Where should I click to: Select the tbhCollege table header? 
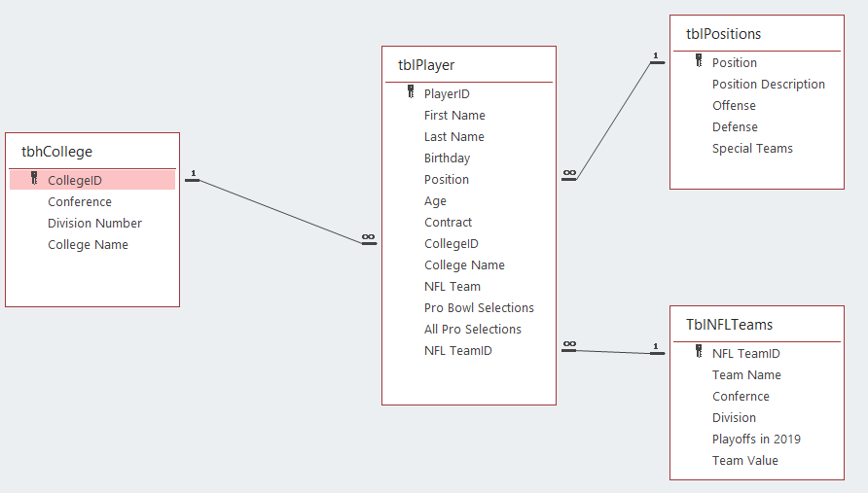57,152
